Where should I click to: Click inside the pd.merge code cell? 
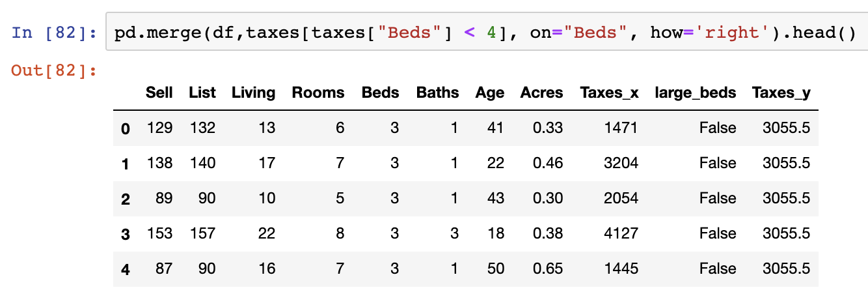click(487, 32)
